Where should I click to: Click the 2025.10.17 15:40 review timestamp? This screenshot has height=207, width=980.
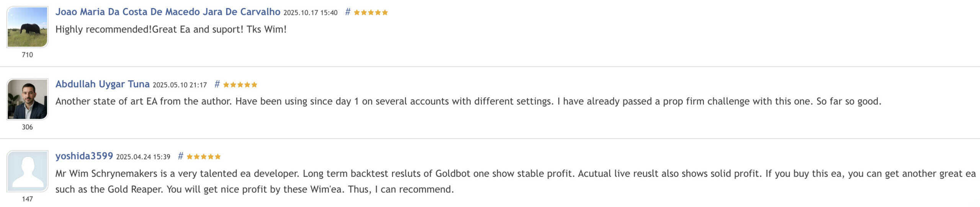[310, 13]
